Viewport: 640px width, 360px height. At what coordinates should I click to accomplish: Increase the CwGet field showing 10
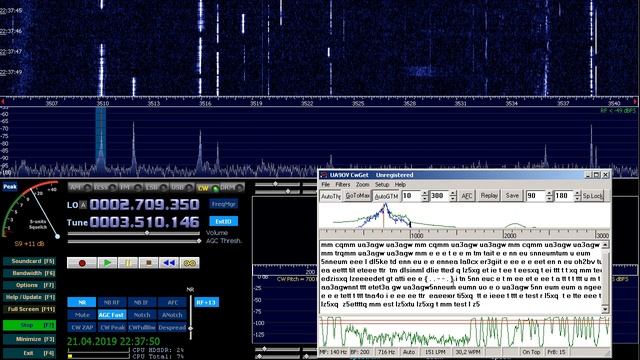(425, 193)
